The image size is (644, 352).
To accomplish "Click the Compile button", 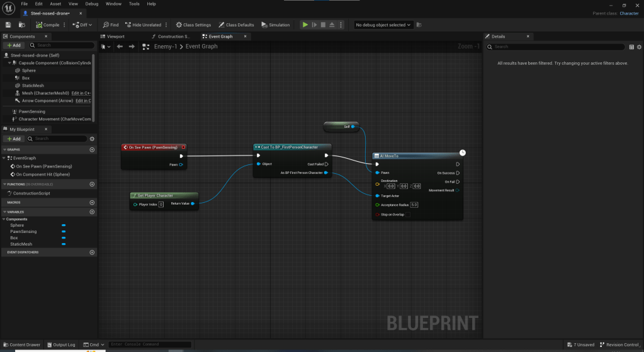I will (x=48, y=25).
